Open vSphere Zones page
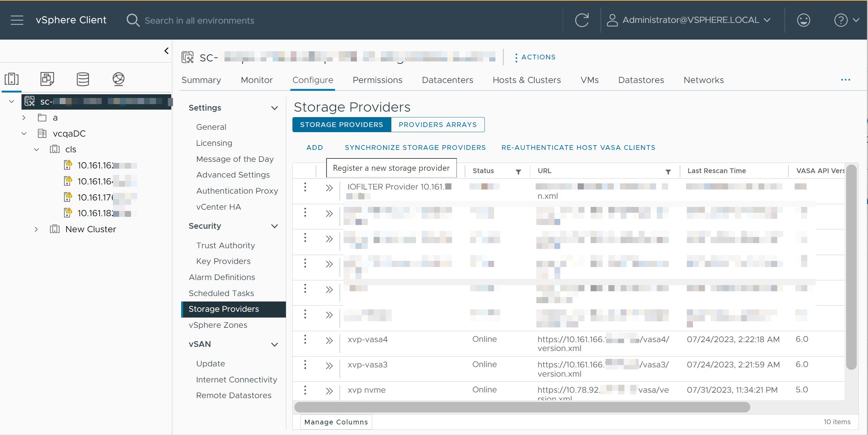 tap(218, 325)
